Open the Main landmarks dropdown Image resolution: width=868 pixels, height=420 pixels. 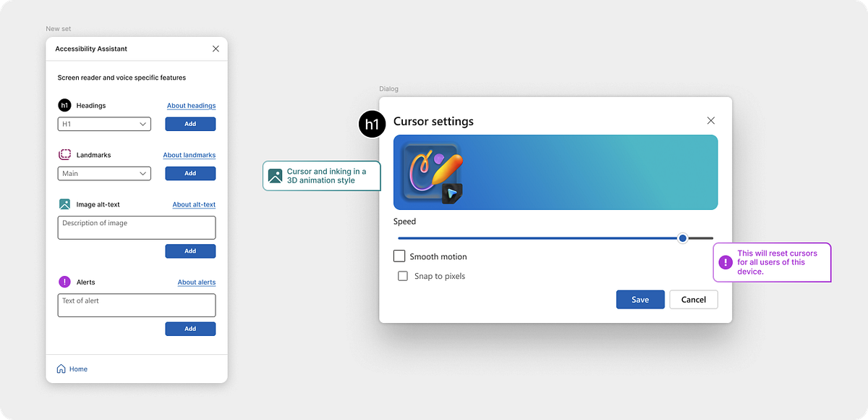[x=104, y=173]
